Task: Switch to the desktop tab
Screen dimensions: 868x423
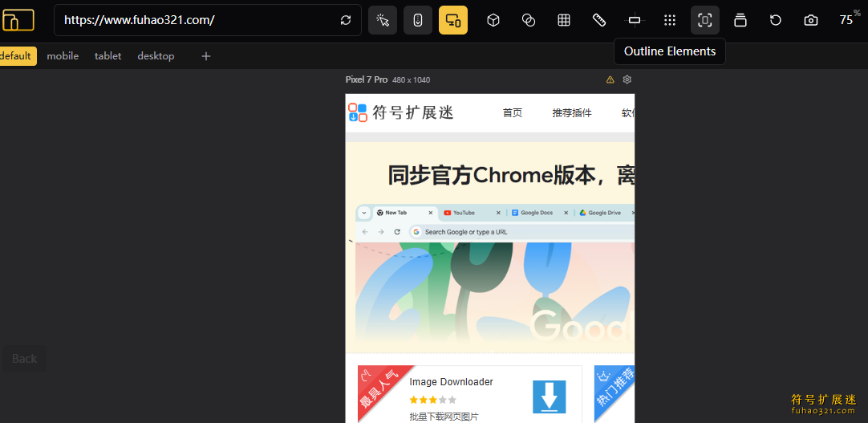Action: (x=156, y=56)
